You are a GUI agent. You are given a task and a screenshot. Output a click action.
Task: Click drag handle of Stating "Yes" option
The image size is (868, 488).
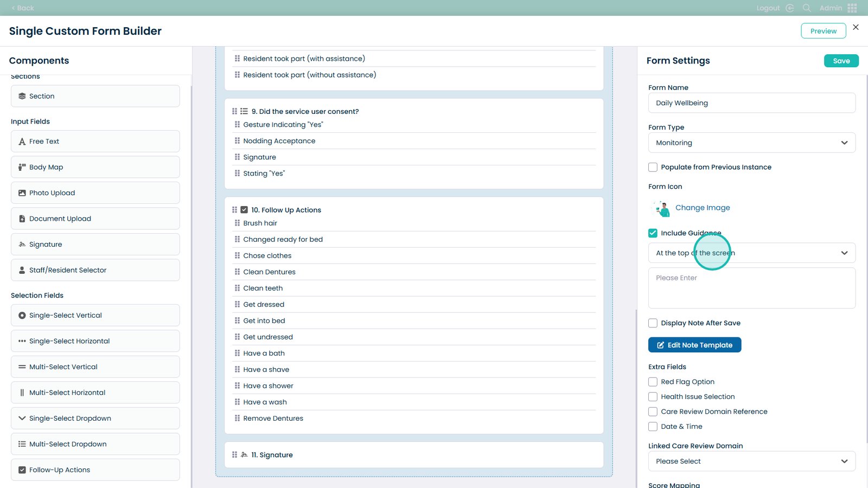click(x=237, y=173)
